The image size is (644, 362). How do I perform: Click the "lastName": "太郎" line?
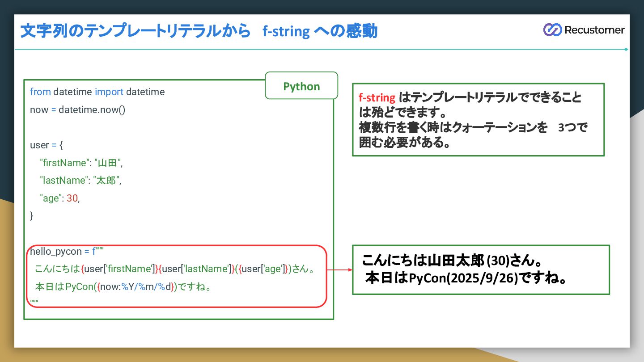tap(80, 181)
